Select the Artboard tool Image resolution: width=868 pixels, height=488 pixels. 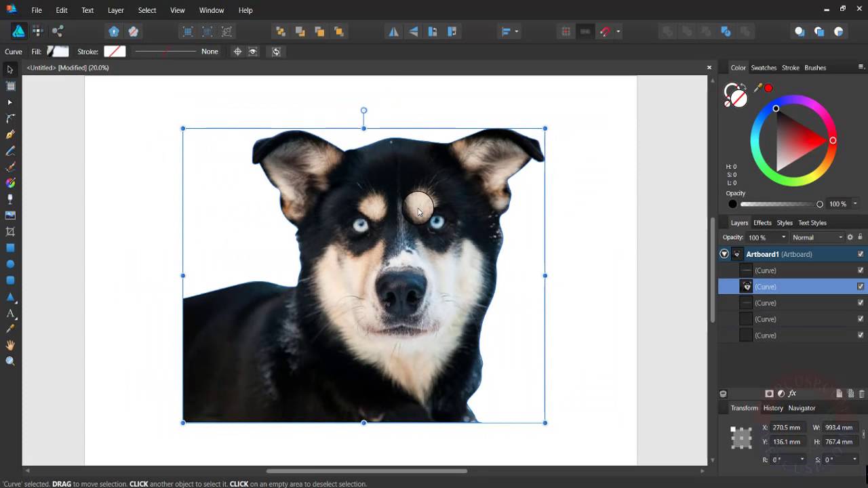pos(10,86)
